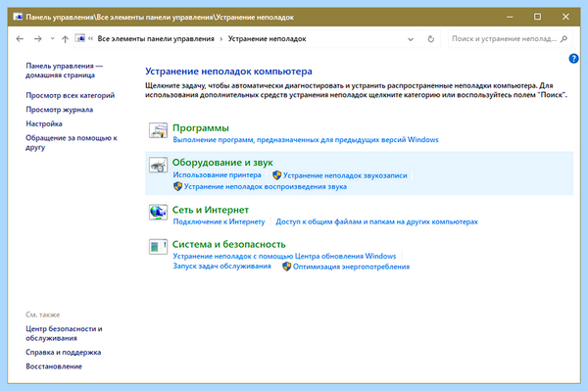Open Использование принтера troubleshooter
The height and width of the screenshot is (391, 588).
coord(217,175)
